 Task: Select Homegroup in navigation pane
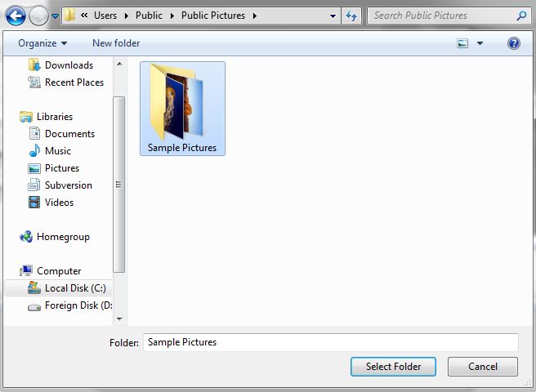[x=63, y=237]
